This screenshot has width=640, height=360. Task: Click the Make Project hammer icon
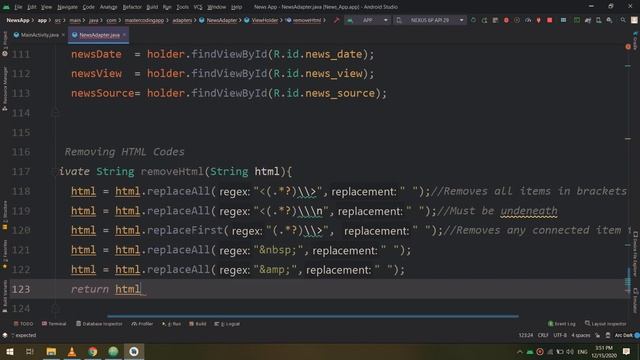pos(336,20)
